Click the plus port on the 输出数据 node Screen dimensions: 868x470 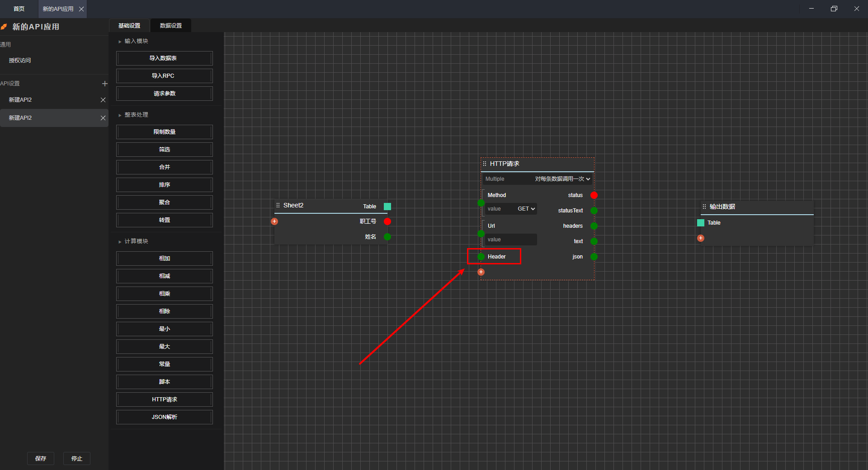pos(701,238)
